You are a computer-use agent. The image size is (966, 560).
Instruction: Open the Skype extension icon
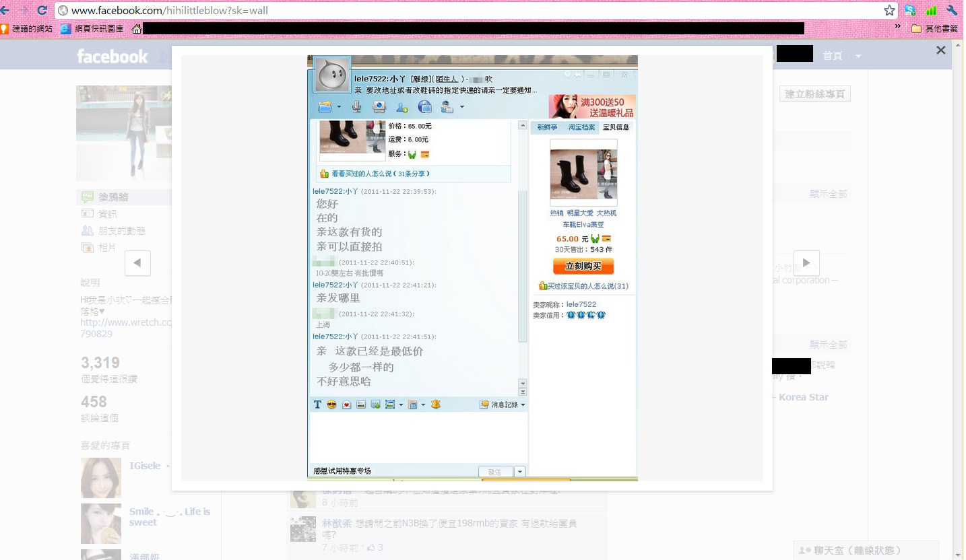point(911,10)
